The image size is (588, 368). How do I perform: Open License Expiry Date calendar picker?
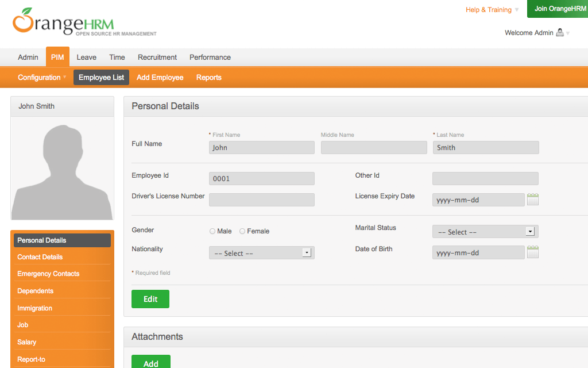coord(532,200)
